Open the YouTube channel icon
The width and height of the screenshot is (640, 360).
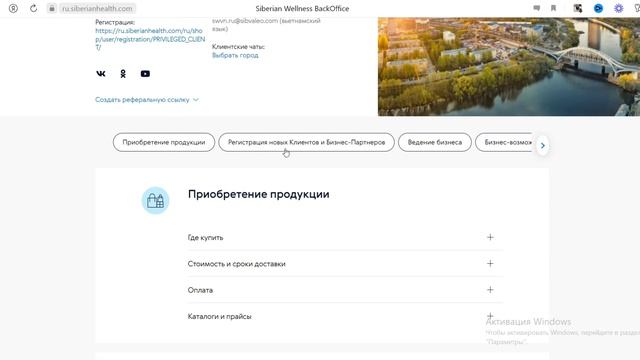(x=145, y=74)
